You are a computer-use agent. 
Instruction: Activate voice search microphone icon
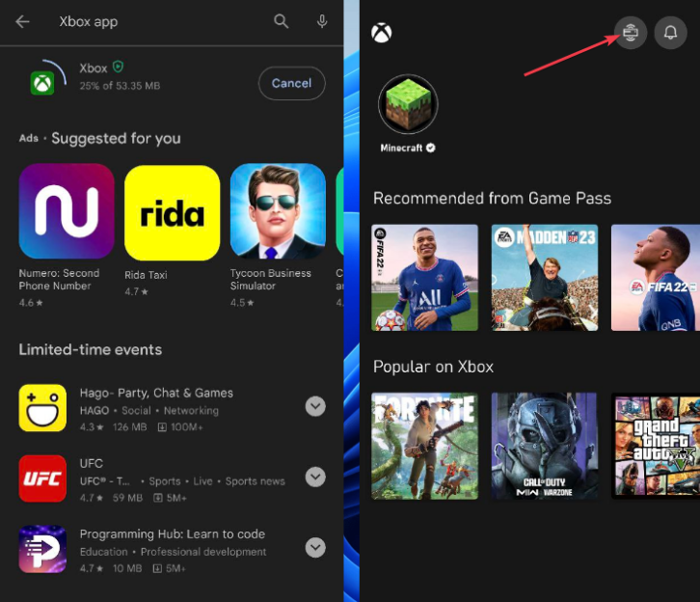322,21
